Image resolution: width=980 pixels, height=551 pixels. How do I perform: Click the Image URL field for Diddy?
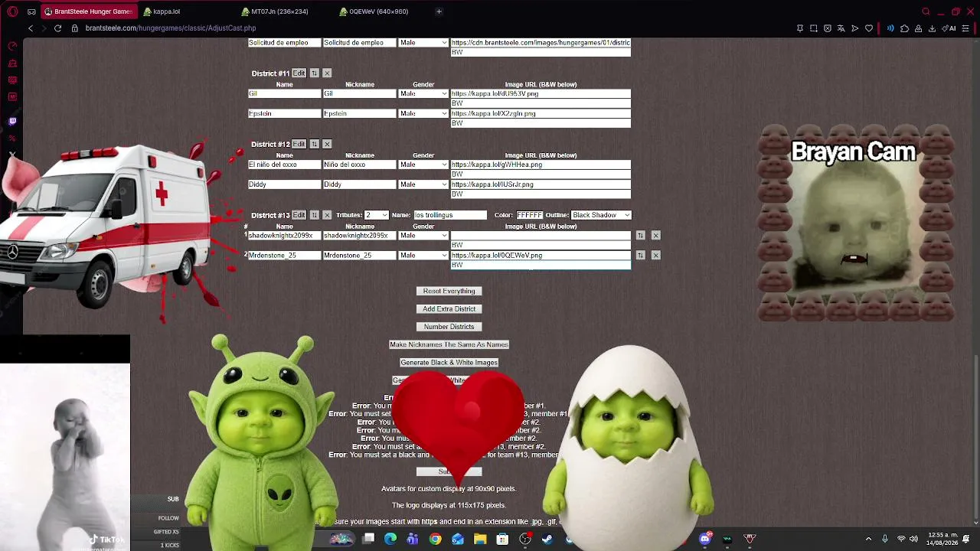[541, 184]
